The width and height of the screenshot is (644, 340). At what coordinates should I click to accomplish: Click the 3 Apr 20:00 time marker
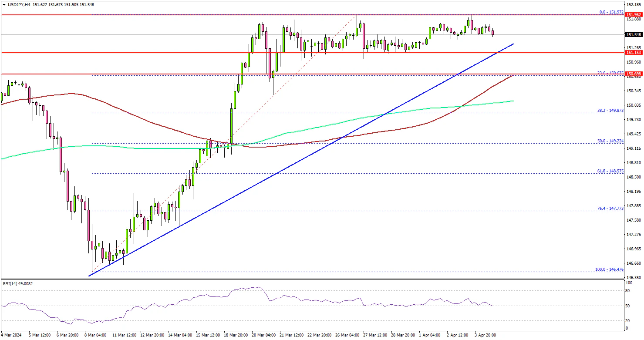point(485,335)
